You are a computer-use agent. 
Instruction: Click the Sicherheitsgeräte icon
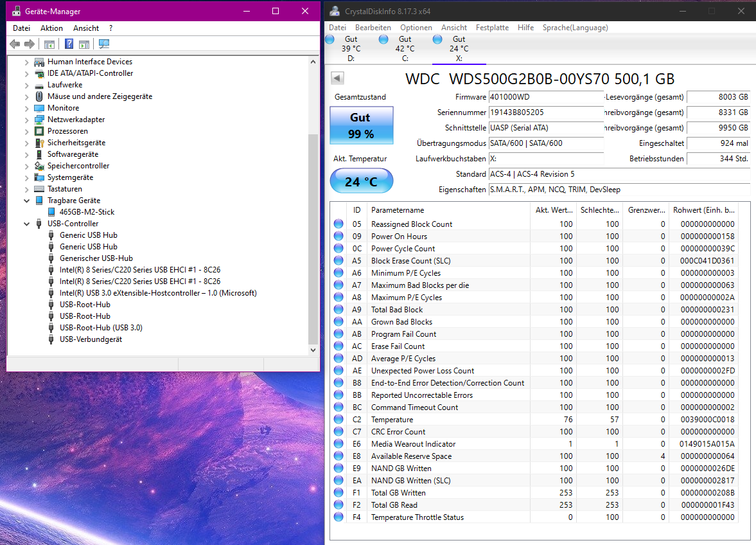pyautogui.click(x=39, y=143)
